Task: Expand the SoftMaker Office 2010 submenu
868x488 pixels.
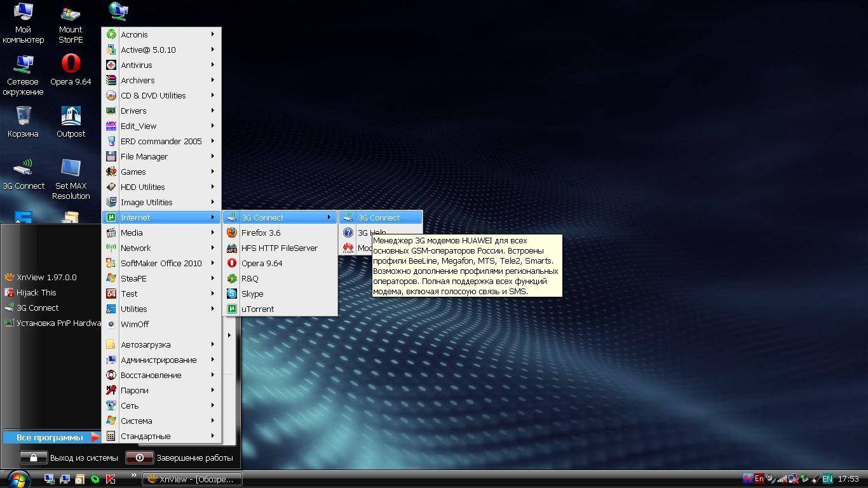Action: click(x=161, y=263)
